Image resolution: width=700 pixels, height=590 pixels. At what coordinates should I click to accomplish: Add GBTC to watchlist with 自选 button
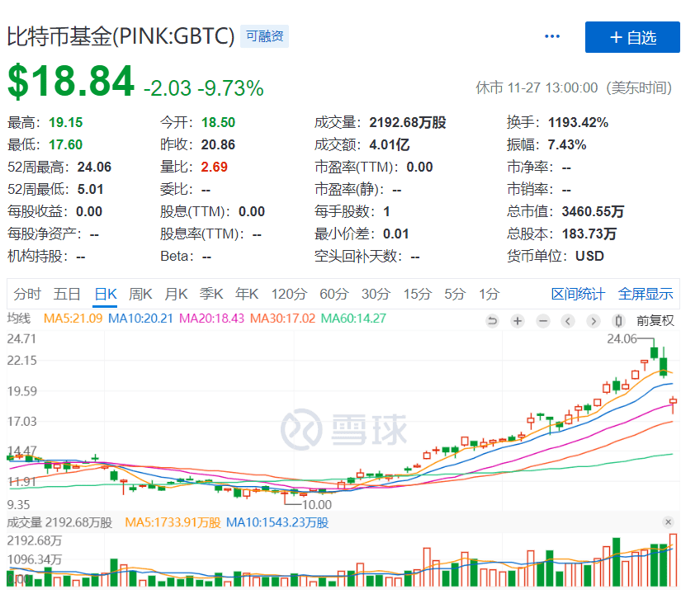point(632,37)
